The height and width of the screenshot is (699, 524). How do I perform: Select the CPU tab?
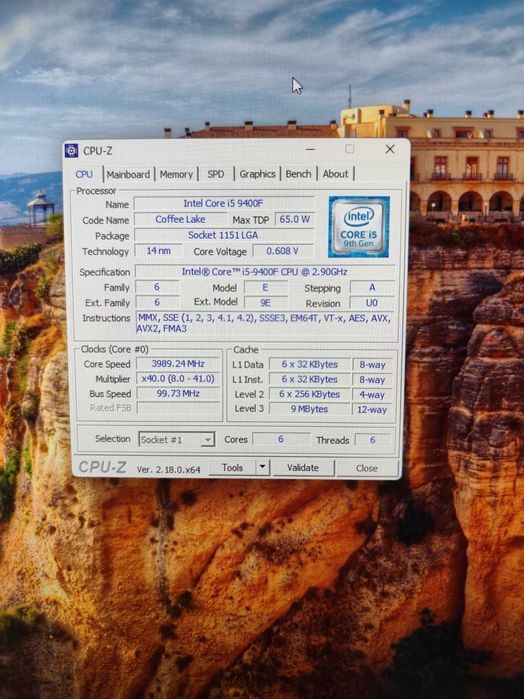84,174
